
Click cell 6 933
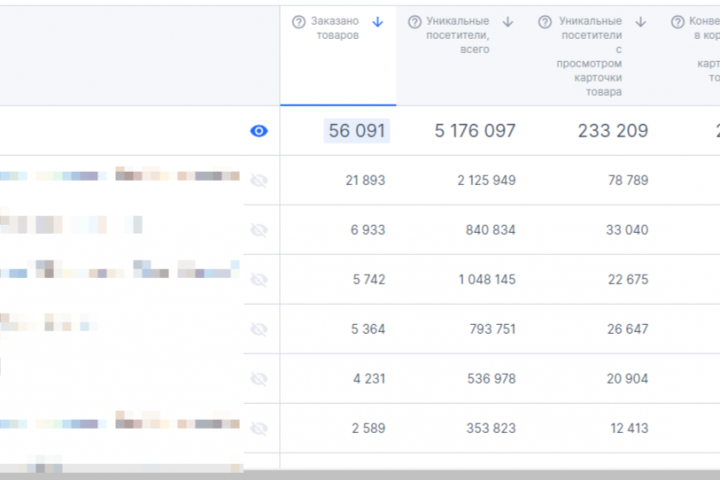tap(368, 230)
